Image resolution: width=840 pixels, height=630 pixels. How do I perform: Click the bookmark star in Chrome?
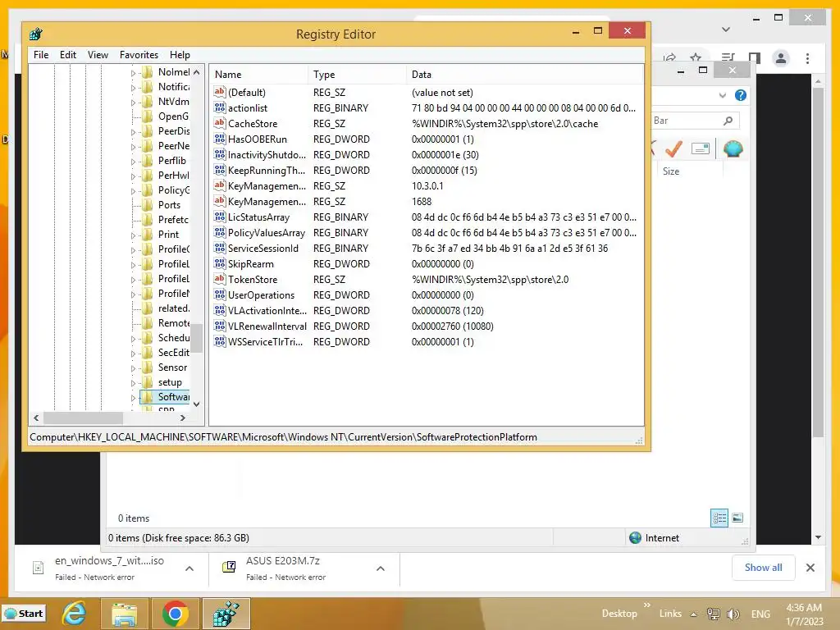point(696,57)
